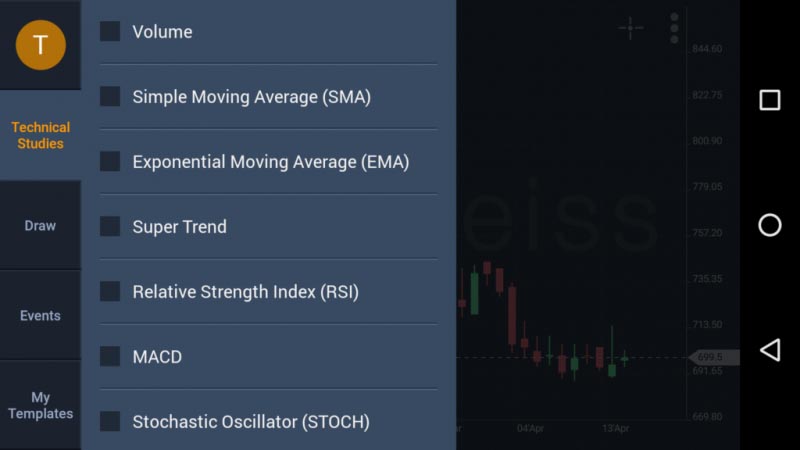Screen dimensions: 800x450
Task: Check the Simple Moving Average (SMA) box
Action: point(110,97)
